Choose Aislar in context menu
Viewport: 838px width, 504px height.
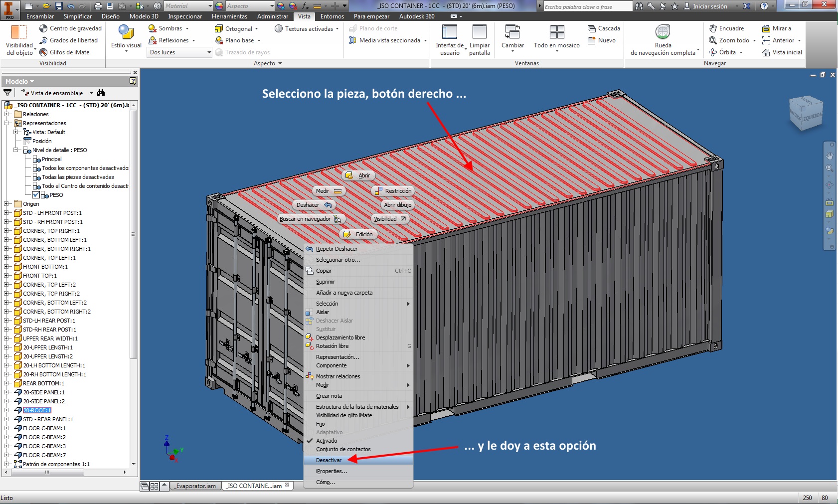pos(358,312)
